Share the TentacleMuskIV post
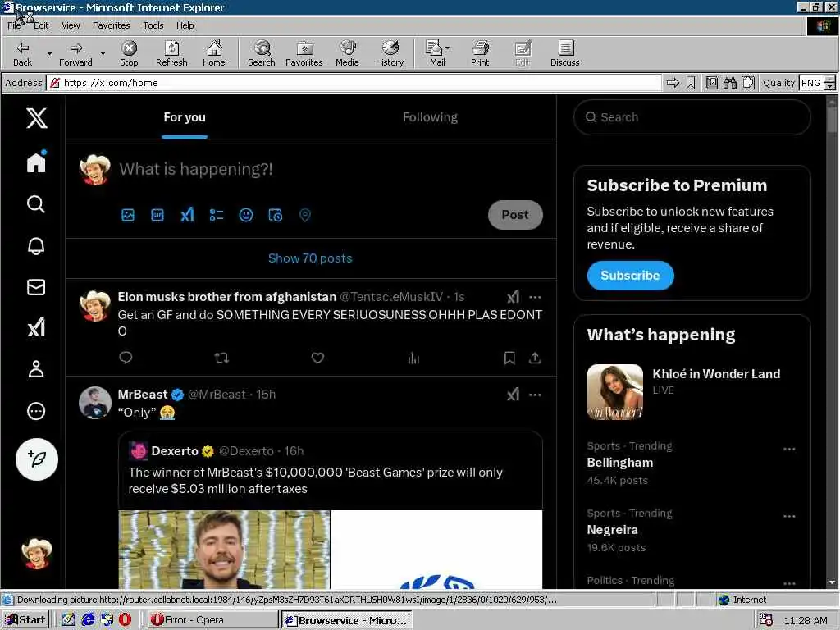The height and width of the screenshot is (630, 840). [x=535, y=358]
